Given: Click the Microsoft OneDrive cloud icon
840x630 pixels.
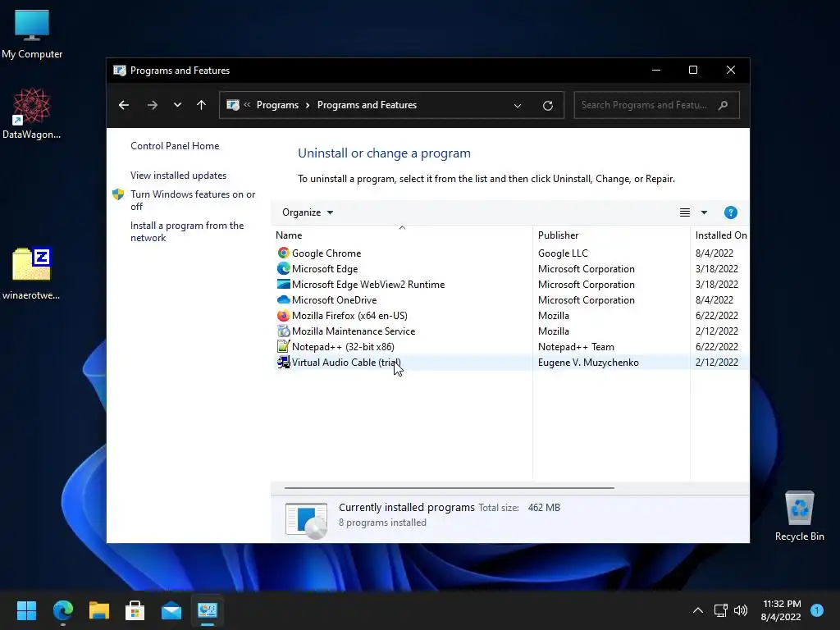Looking at the screenshot, I should 283,299.
